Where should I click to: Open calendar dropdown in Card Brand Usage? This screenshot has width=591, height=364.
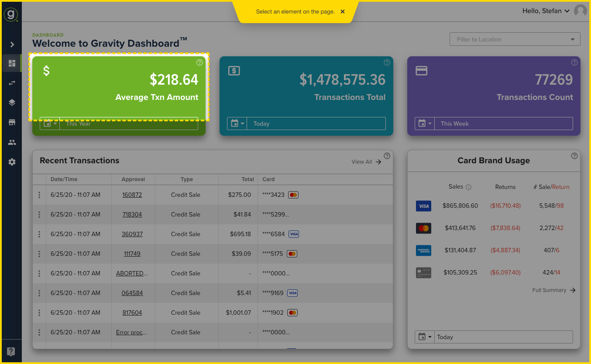pos(425,337)
